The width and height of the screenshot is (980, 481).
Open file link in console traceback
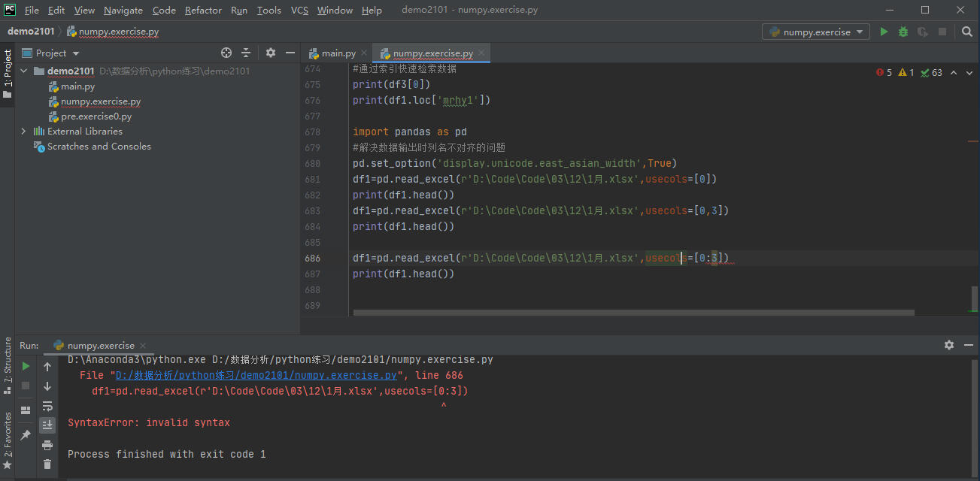(256, 375)
